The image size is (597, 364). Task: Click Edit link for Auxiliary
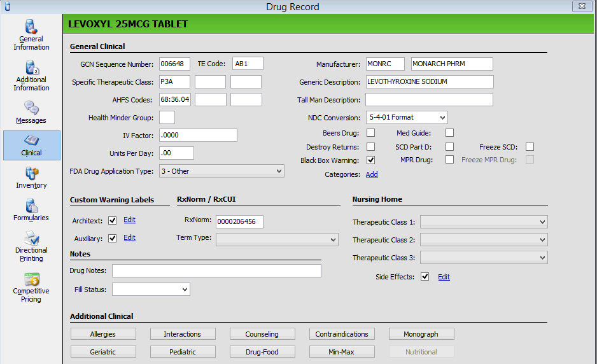tap(129, 237)
